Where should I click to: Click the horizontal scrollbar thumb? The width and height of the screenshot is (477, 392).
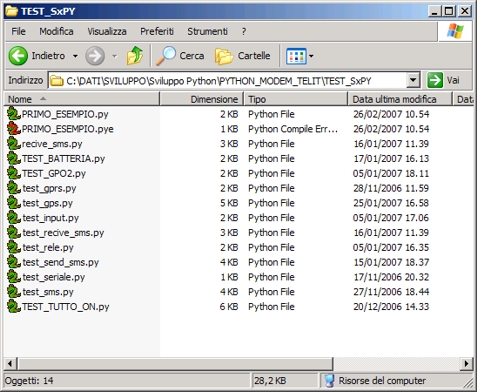(175, 363)
